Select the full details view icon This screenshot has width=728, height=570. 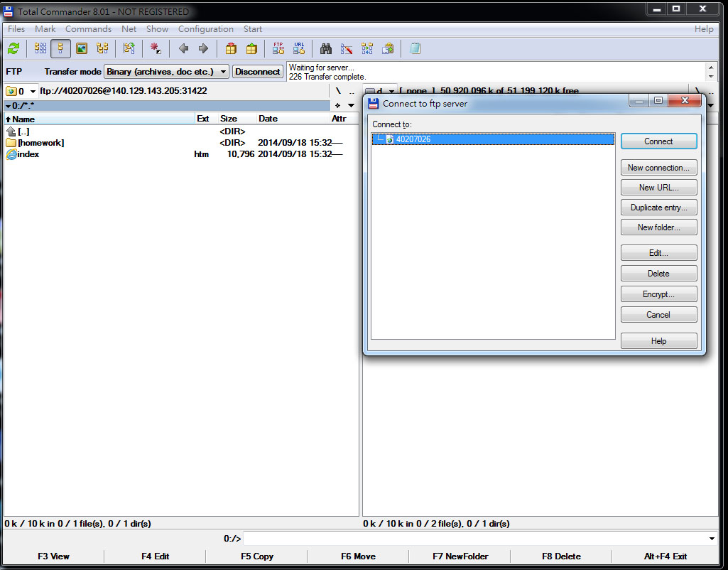pos(60,48)
